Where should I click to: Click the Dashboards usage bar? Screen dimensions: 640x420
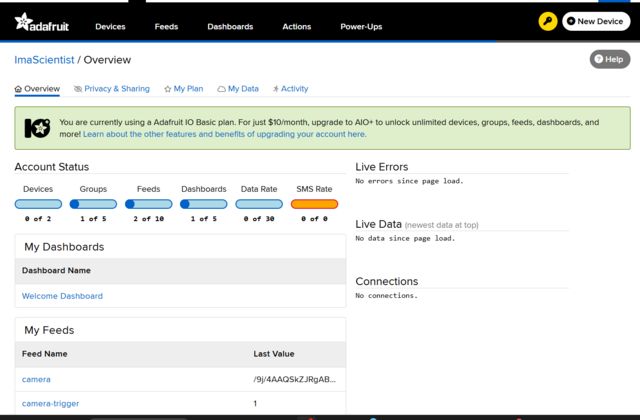[x=204, y=204]
